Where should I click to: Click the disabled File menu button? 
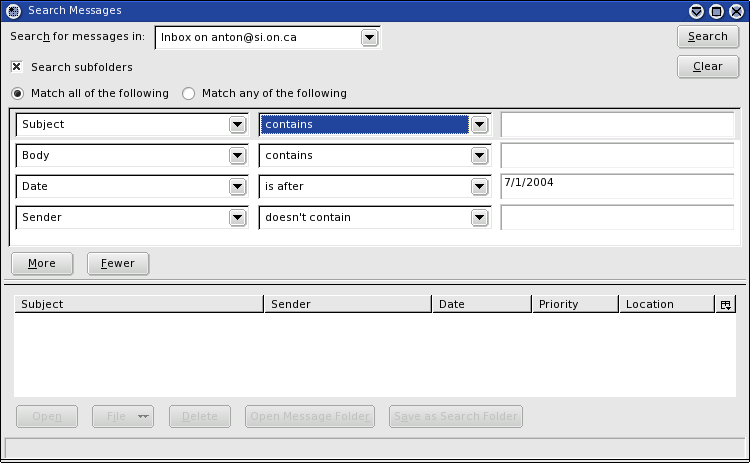pyautogui.click(x=123, y=417)
